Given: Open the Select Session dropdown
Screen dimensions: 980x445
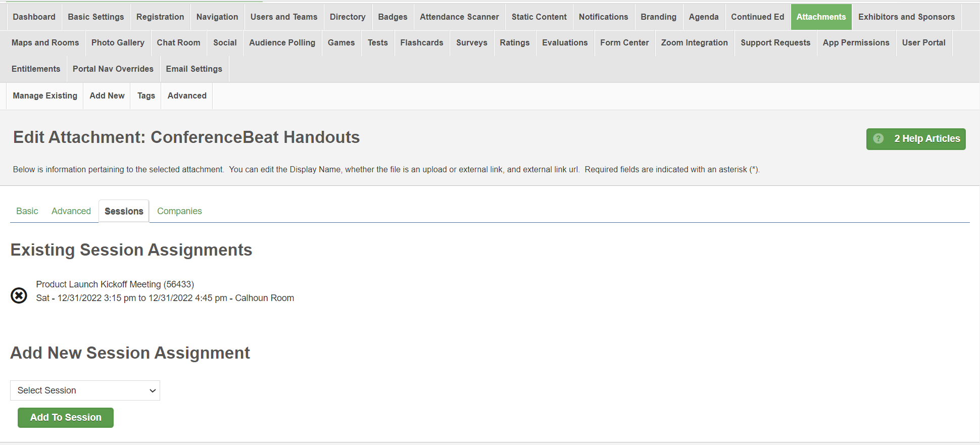Looking at the screenshot, I should click(x=85, y=390).
